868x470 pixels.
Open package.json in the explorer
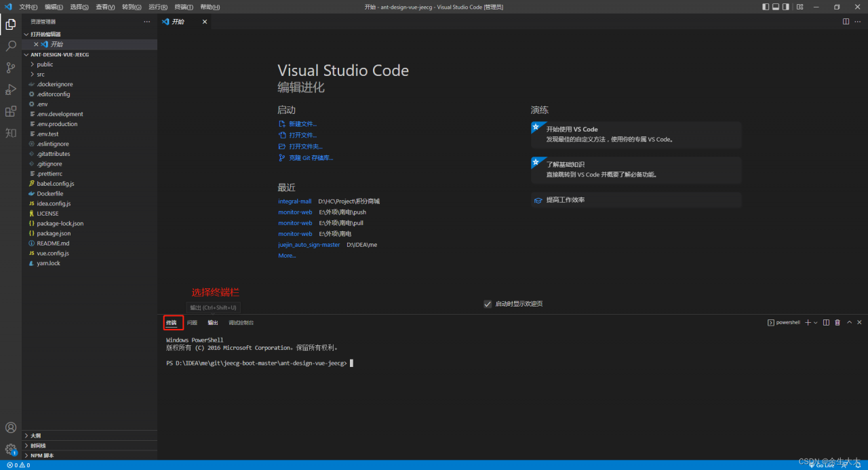[54, 233]
